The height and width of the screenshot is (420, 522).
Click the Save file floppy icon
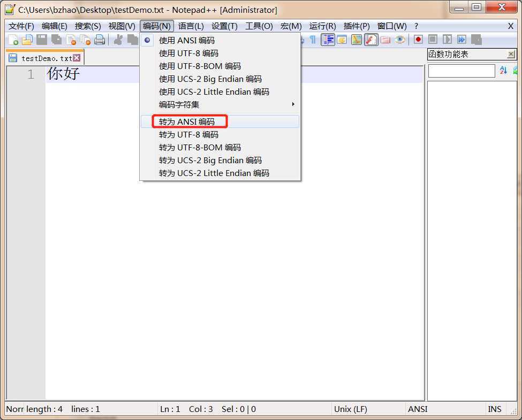pyautogui.click(x=42, y=40)
